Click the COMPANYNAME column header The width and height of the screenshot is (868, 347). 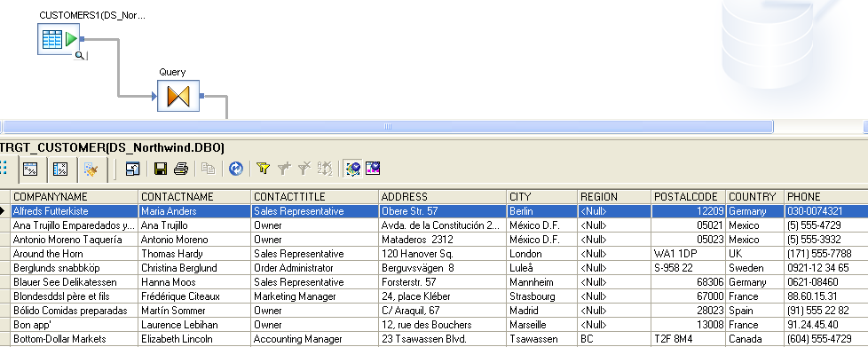(75, 197)
